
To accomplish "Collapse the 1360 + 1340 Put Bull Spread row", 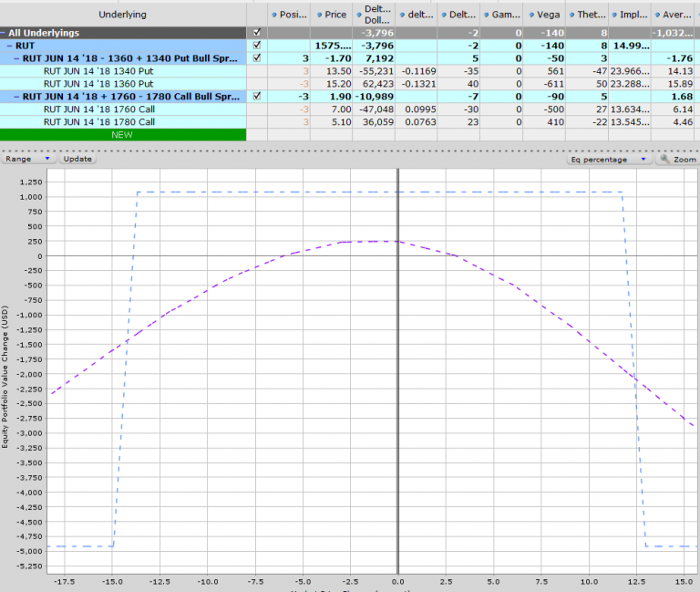I will [x=16, y=57].
